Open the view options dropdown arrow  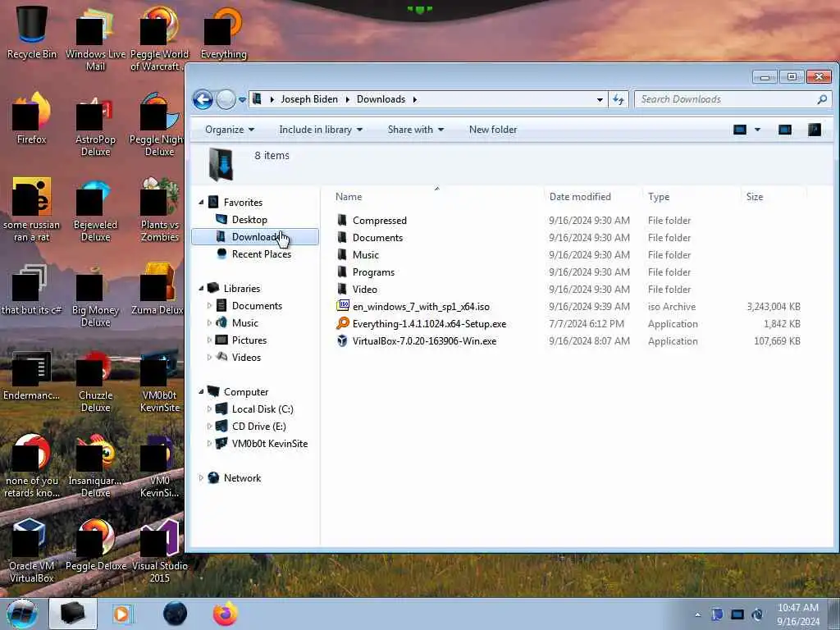pyautogui.click(x=757, y=130)
